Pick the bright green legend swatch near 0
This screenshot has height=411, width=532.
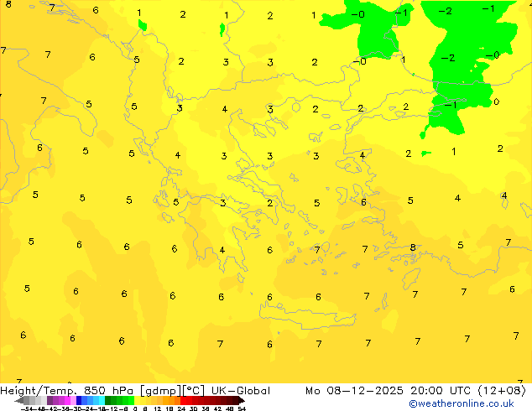(131, 400)
